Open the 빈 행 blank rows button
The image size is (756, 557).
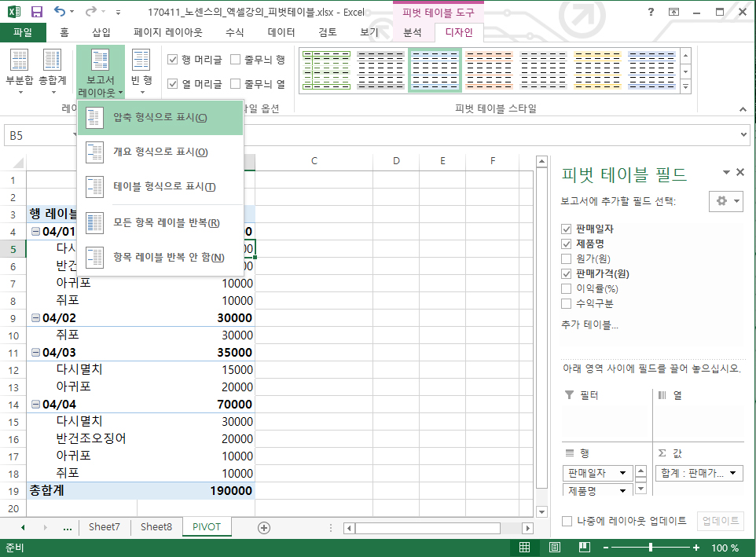pyautogui.click(x=141, y=71)
